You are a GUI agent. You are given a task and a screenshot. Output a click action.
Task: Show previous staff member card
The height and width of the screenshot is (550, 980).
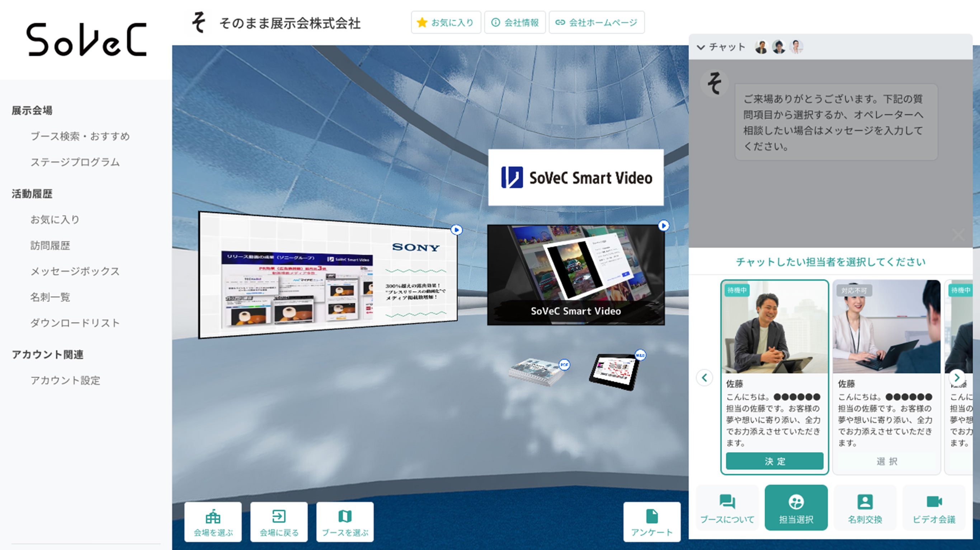704,378
